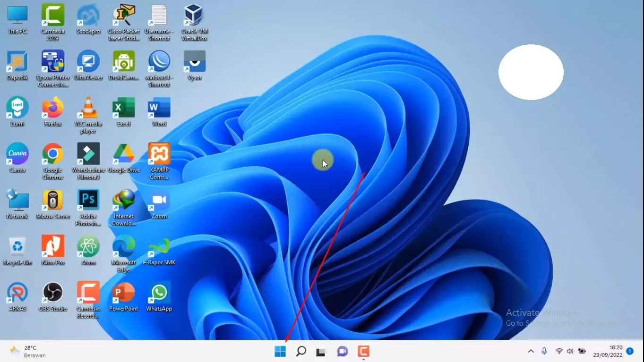Open DroidCam desktop shortcut
The width and height of the screenshot is (644, 362).
pos(124,66)
